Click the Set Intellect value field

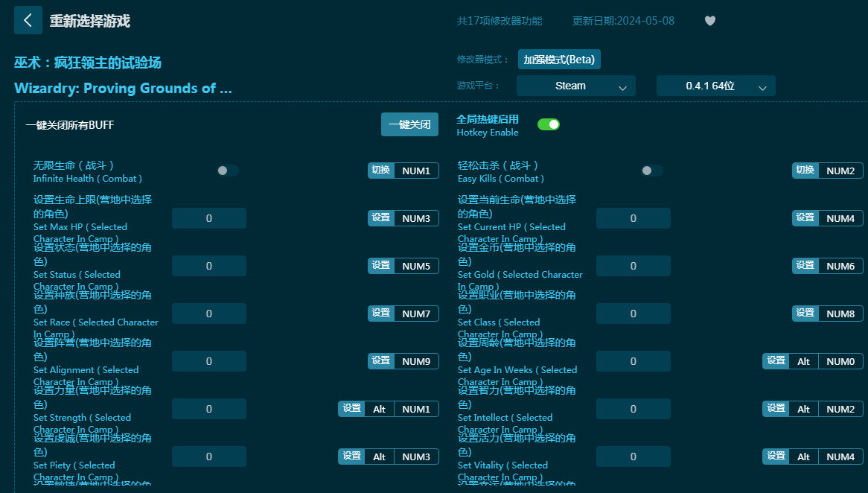(634, 409)
